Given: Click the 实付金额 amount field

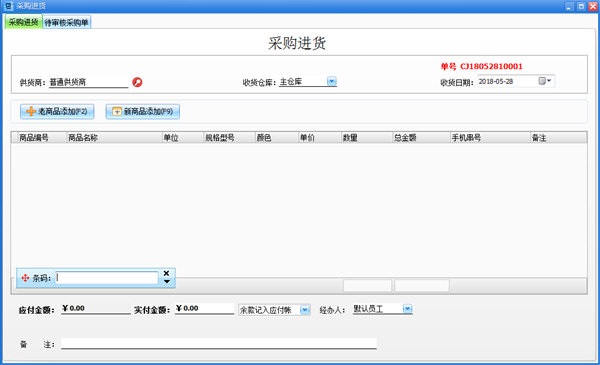Looking at the screenshot, I should click(x=204, y=309).
